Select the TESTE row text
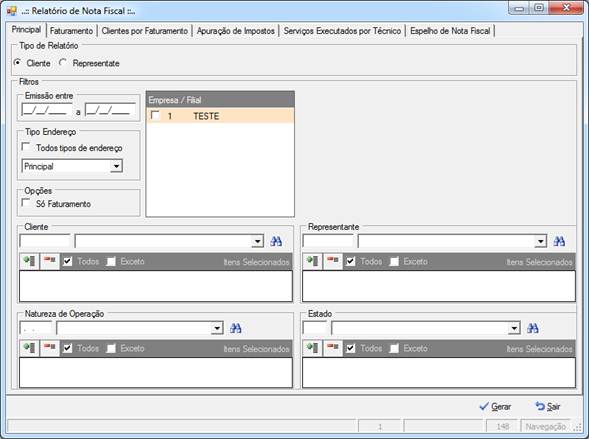The height and width of the screenshot is (439, 589). [206, 116]
